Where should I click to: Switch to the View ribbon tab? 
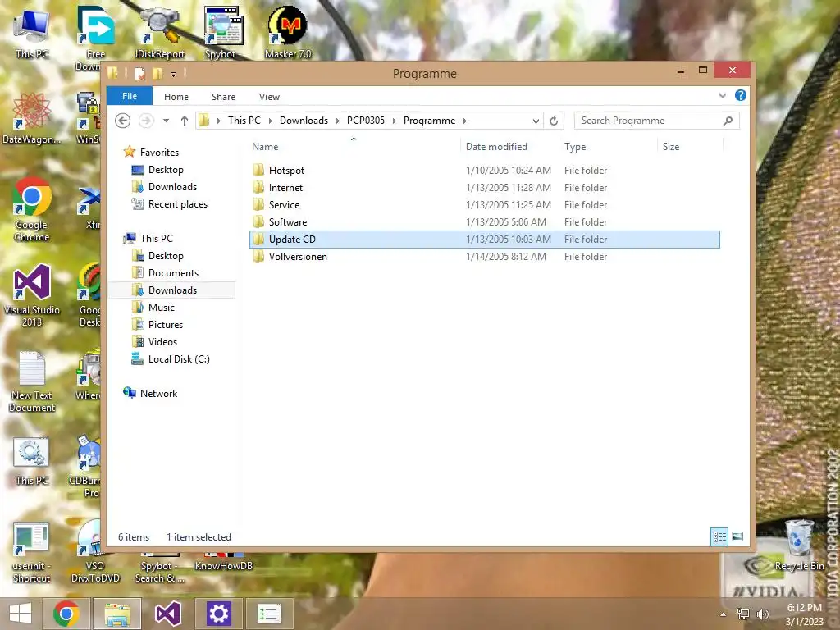(269, 97)
